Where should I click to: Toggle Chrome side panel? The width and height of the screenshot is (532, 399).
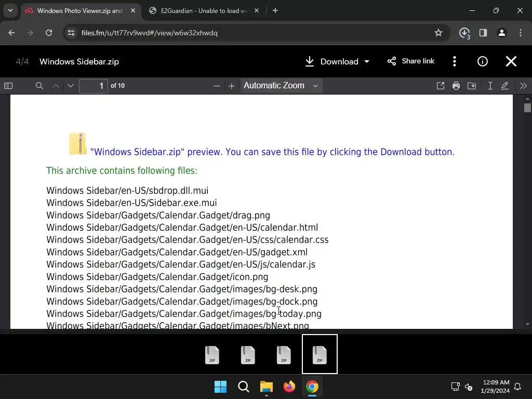[483, 33]
